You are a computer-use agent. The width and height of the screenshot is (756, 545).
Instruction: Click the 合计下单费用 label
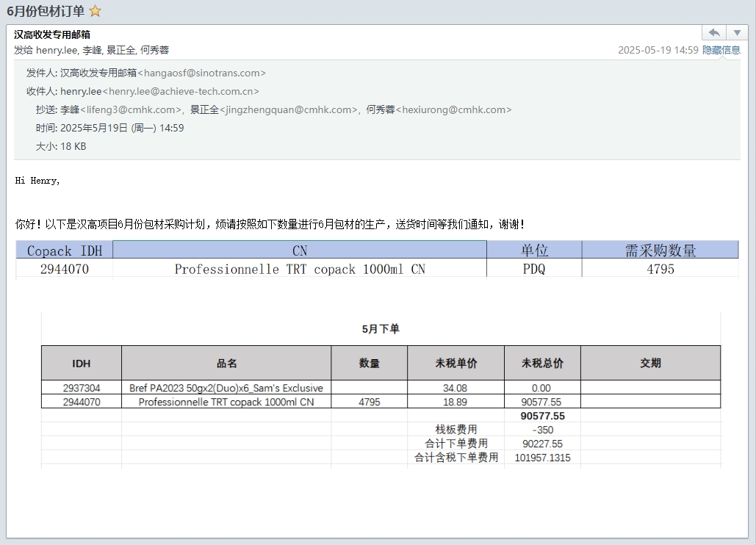coord(456,444)
